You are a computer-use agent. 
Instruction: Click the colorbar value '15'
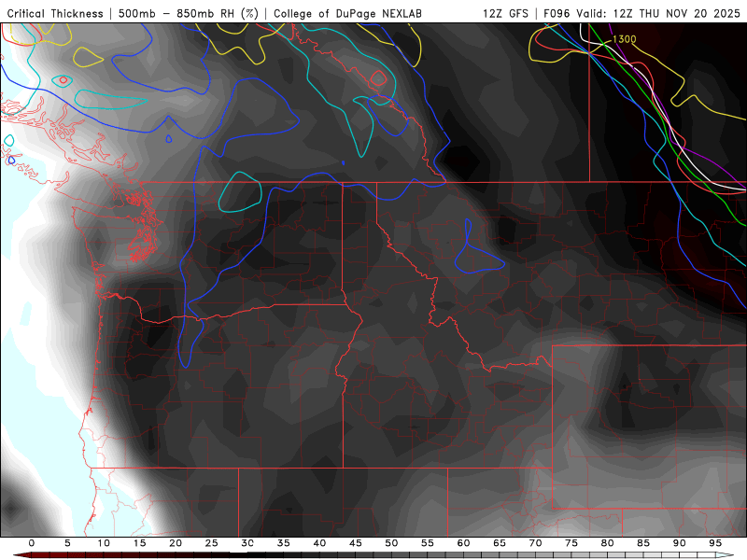point(139,543)
